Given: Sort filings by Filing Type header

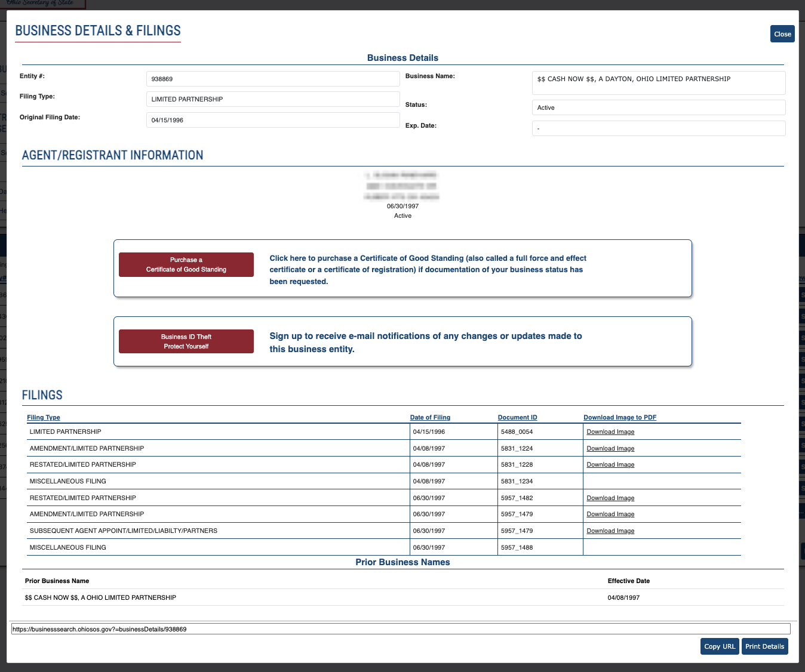Looking at the screenshot, I should click(44, 417).
